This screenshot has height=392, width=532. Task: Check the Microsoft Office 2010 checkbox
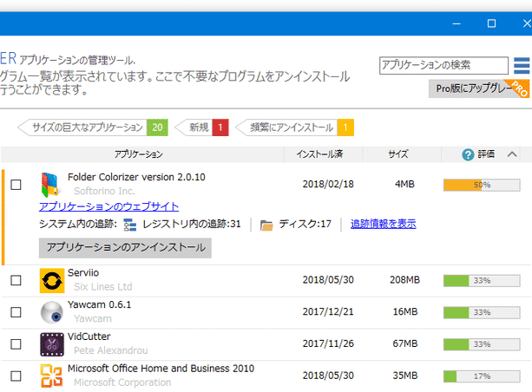point(16,376)
